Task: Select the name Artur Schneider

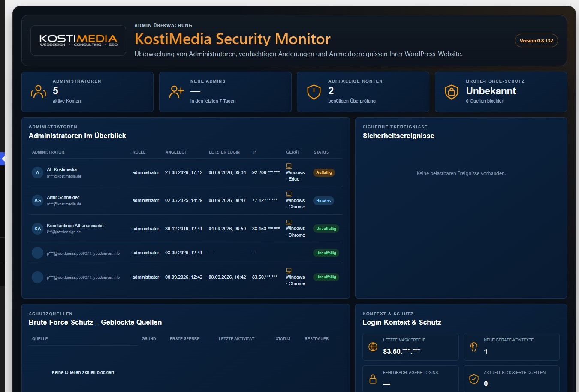Action: pyautogui.click(x=63, y=197)
